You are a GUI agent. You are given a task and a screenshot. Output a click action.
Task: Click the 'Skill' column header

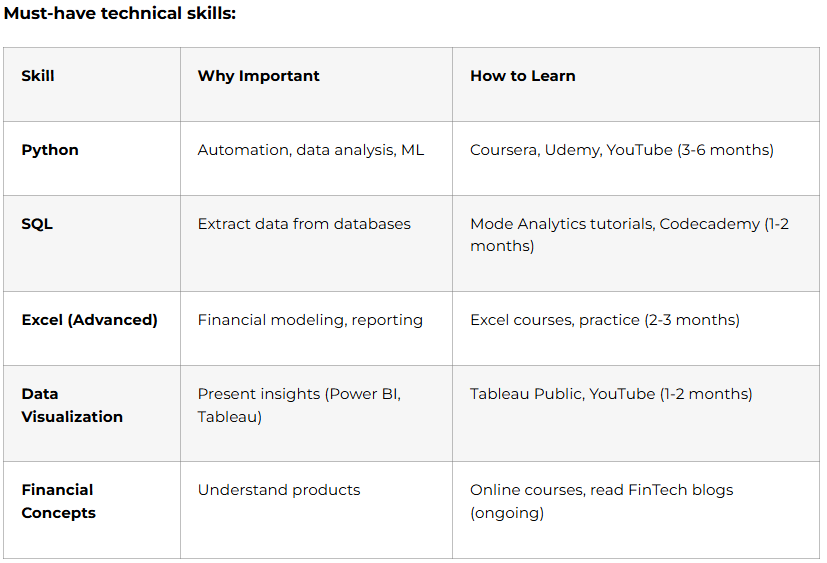38,76
